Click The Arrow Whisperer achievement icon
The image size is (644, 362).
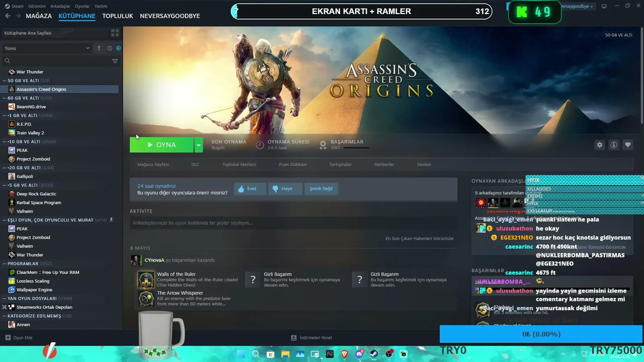tap(146, 298)
